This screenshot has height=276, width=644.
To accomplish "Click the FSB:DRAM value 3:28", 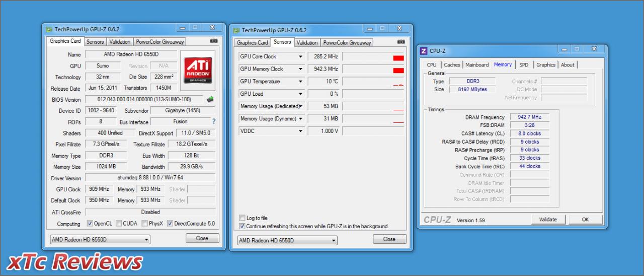I will pyautogui.click(x=529, y=125).
